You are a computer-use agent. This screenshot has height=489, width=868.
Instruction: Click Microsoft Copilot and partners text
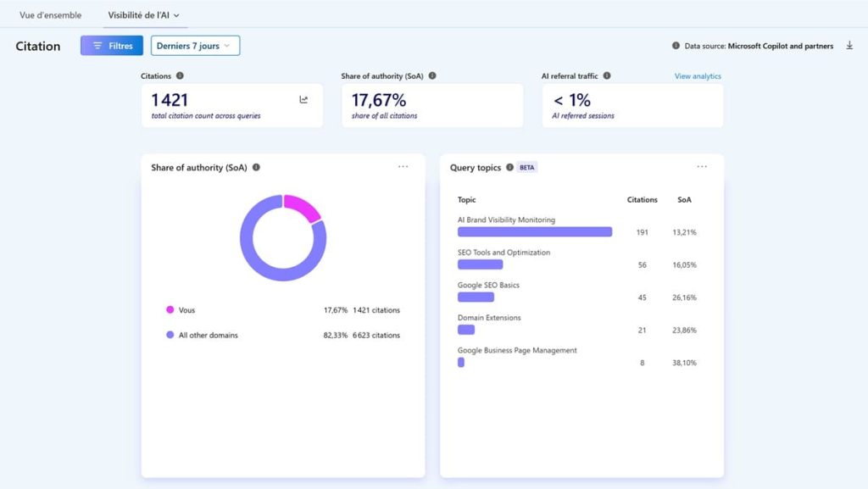(x=781, y=46)
